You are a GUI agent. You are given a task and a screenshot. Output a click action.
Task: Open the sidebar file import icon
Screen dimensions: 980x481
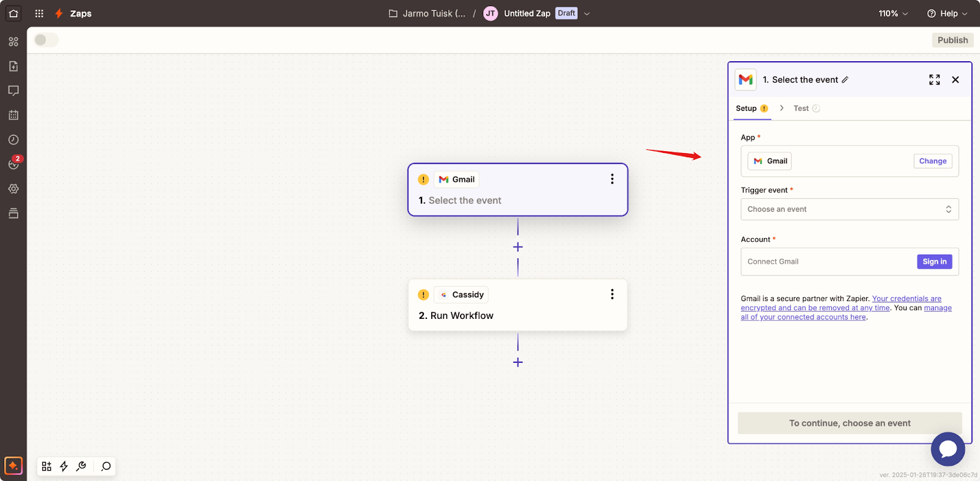pos(13,66)
